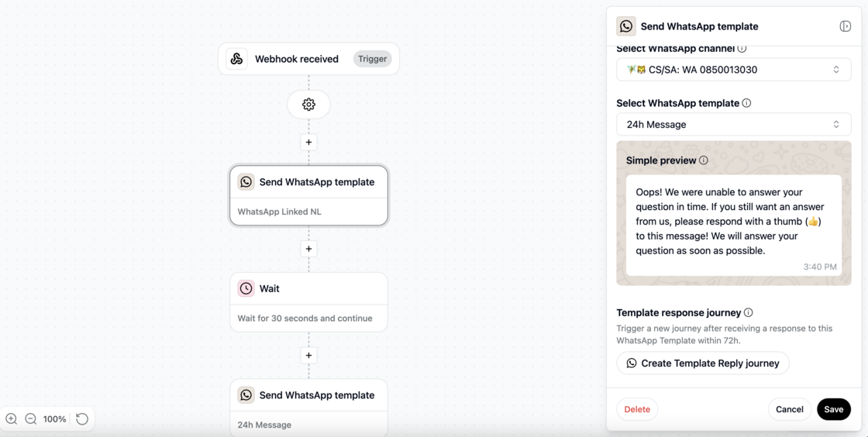Cancel editing the template step
Viewport: 868px width, 437px height.
click(x=790, y=409)
